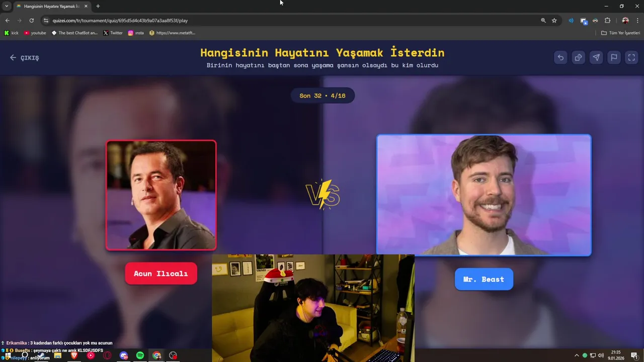
Task: Reload the quizei page
Action: tap(32, 21)
